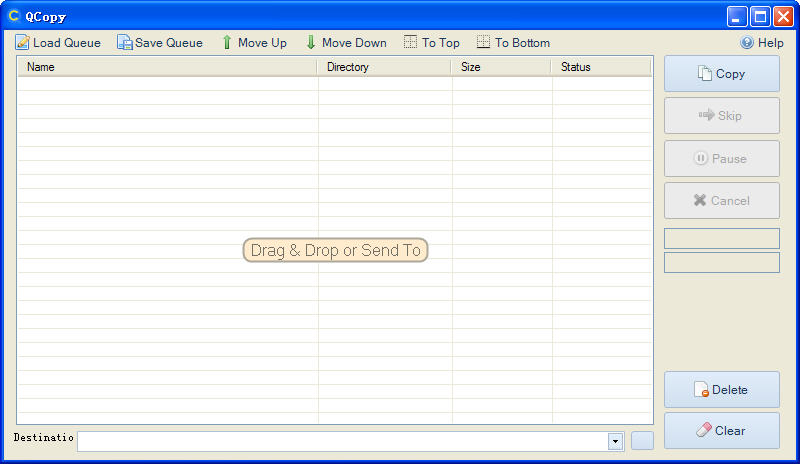Click the green Move Up arrow
Image resolution: width=800 pixels, height=464 pixels.
[227, 42]
